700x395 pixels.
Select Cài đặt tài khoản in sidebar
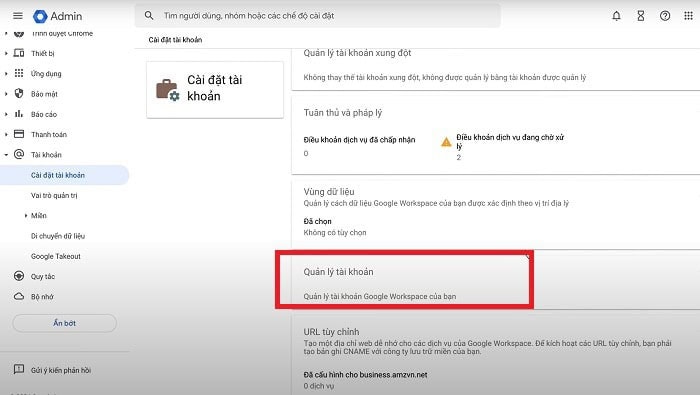tap(64, 175)
